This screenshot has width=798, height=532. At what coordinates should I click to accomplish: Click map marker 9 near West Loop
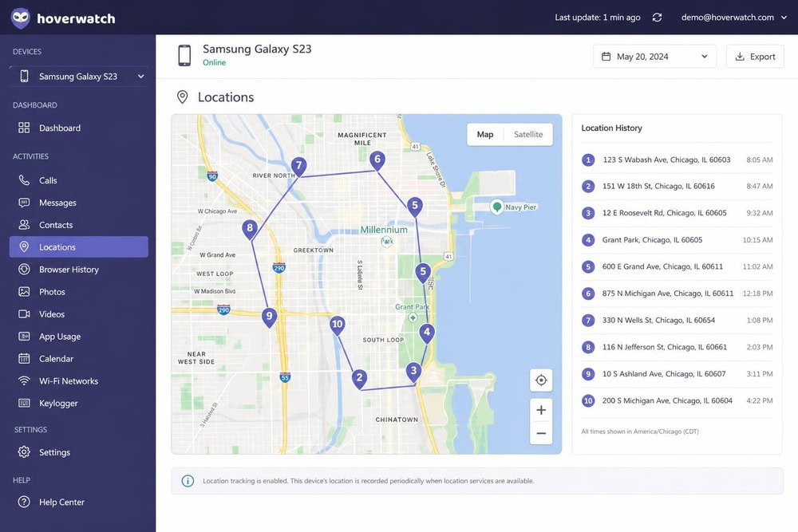[x=269, y=317]
